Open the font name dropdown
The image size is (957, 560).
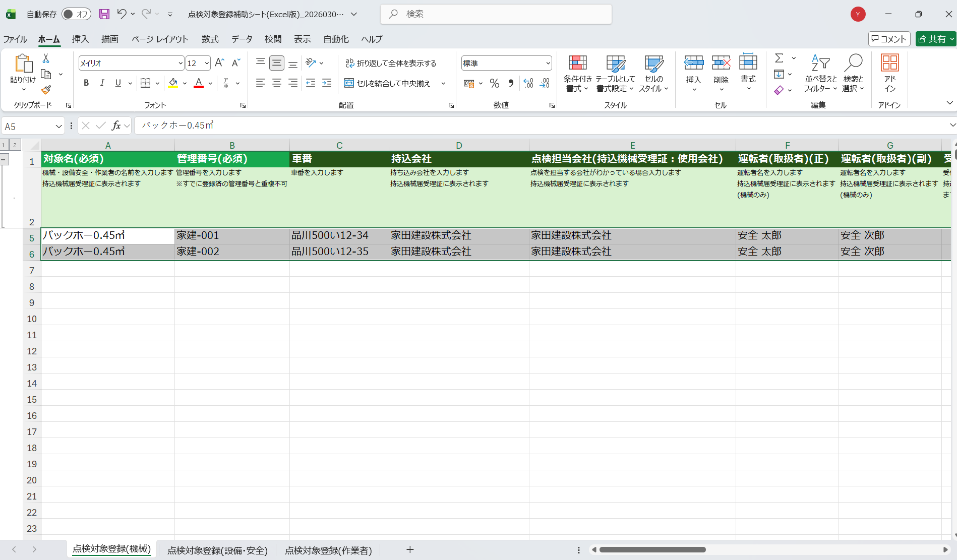(x=181, y=64)
